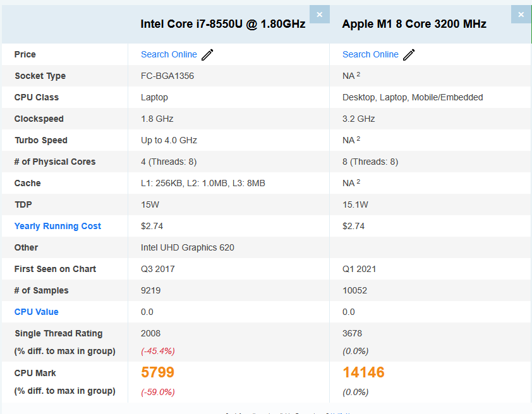The width and height of the screenshot is (532, 414).
Task: Open Search Online link for Apple M1
Action: (x=370, y=54)
